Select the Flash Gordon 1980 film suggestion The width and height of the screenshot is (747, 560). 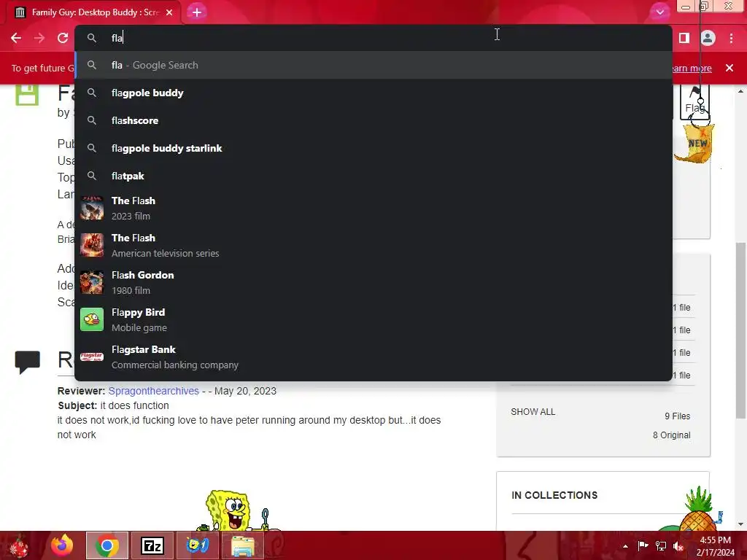tap(373, 282)
